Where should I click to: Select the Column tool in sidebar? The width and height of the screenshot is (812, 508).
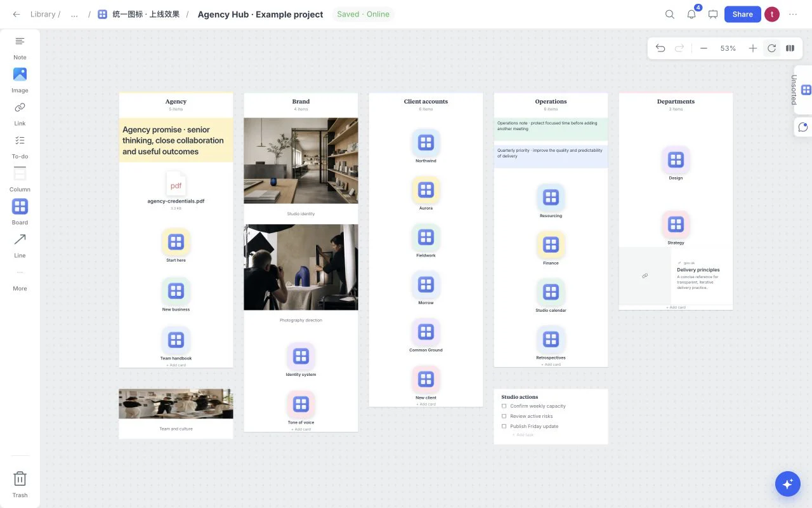(x=20, y=180)
